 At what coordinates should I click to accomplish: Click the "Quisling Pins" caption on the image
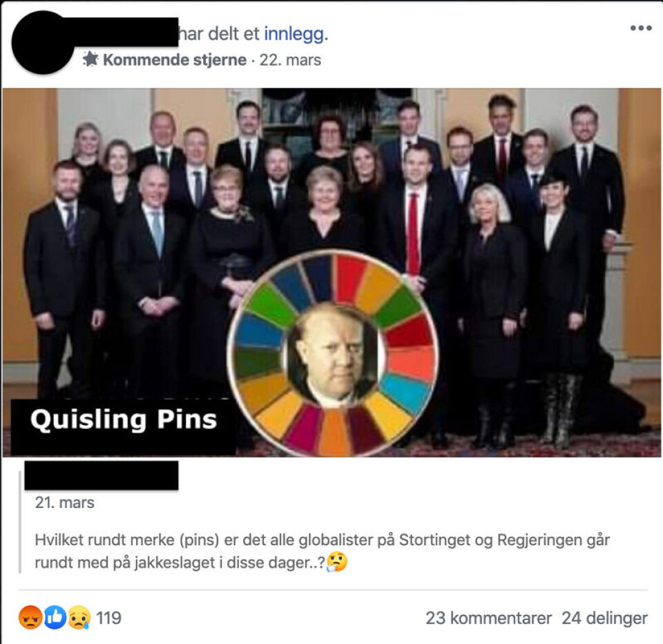click(x=124, y=419)
